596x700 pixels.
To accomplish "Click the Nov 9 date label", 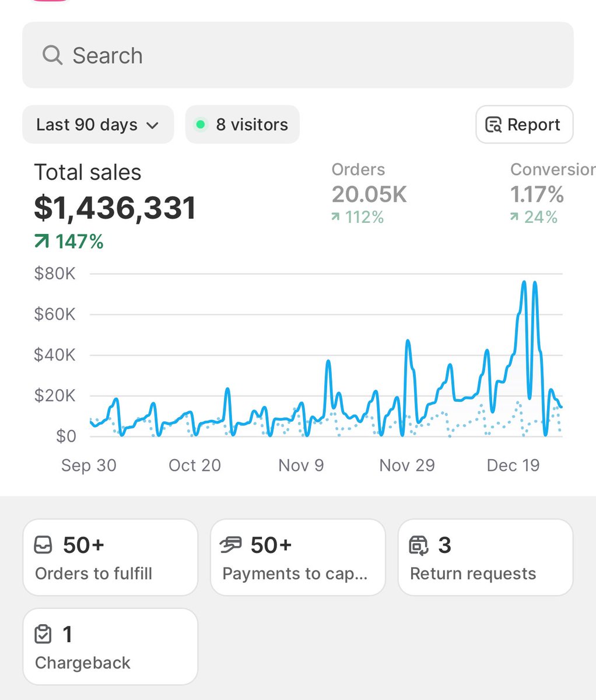I will coord(301,466).
